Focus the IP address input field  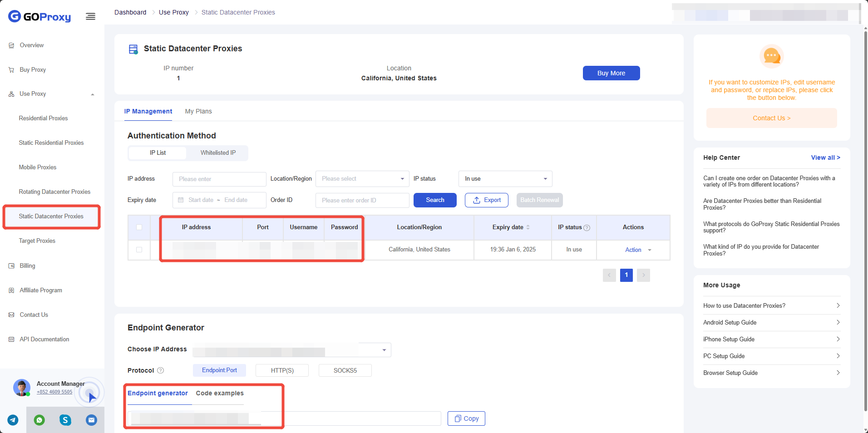(219, 179)
